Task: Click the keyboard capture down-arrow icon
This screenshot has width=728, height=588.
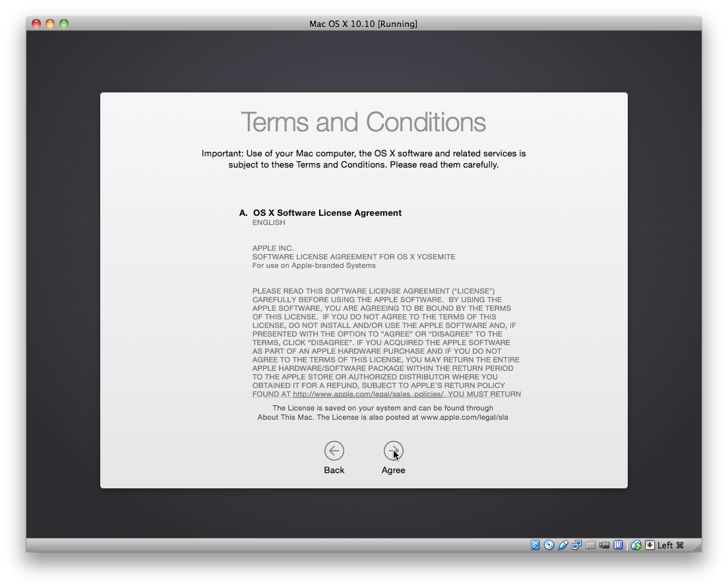Action: pos(650,545)
